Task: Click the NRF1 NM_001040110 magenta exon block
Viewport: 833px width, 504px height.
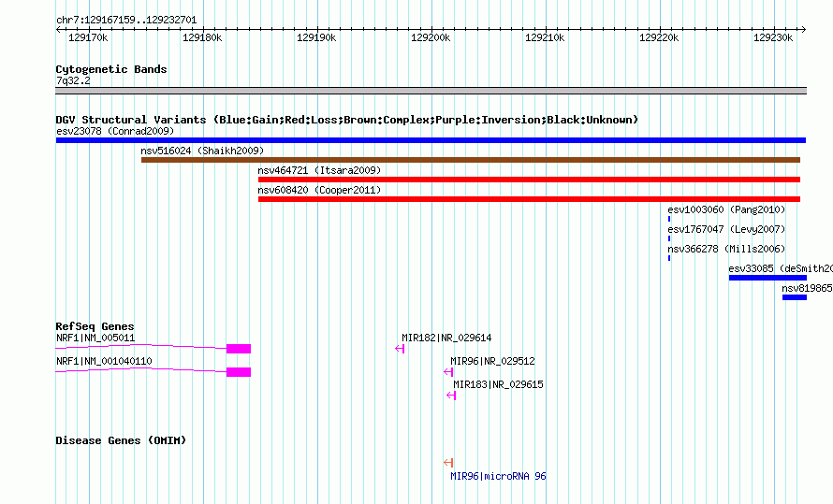Action: [239, 372]
